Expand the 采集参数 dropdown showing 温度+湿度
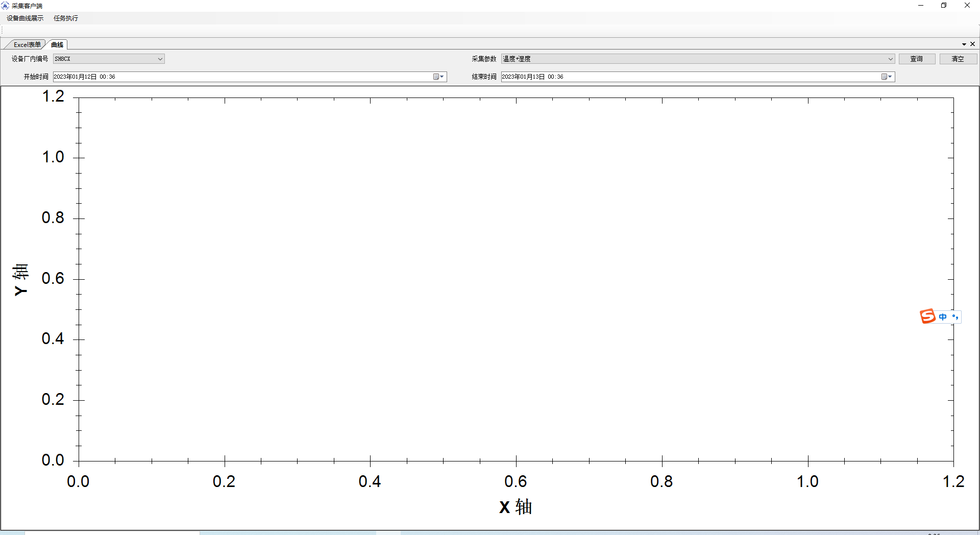The image size is (980, 535). tap(890, 59)
